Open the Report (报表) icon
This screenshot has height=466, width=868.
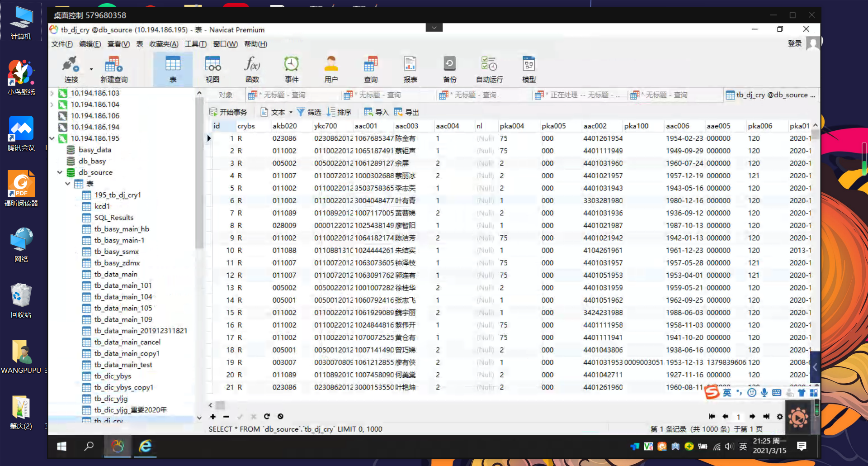410,69
